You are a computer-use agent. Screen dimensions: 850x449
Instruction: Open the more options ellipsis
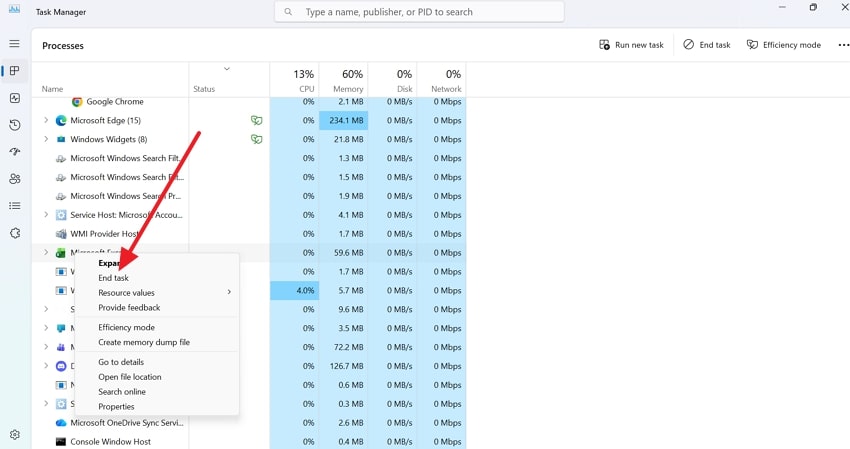[x=843, y=45]
